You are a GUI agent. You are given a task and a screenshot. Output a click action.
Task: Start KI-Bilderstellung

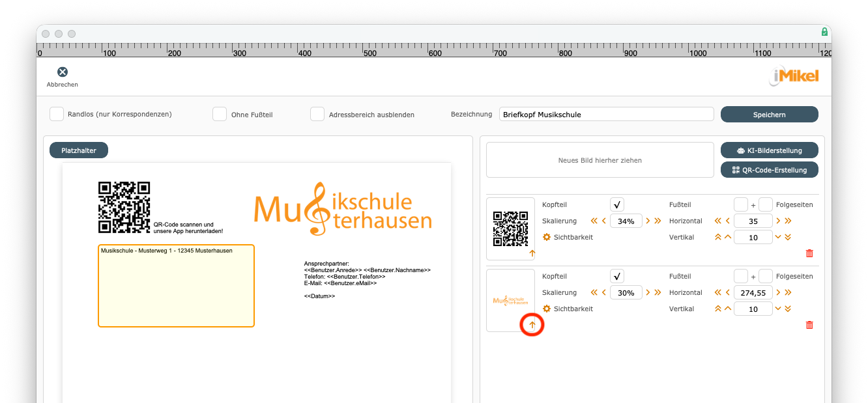pos(770,150)
